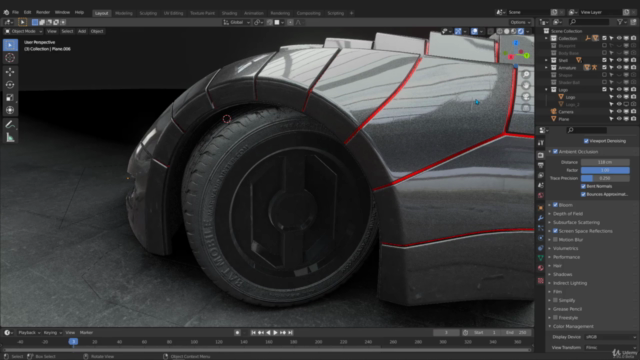
Task: Toggle the Bloom checkbox
Action: (555, 205)
